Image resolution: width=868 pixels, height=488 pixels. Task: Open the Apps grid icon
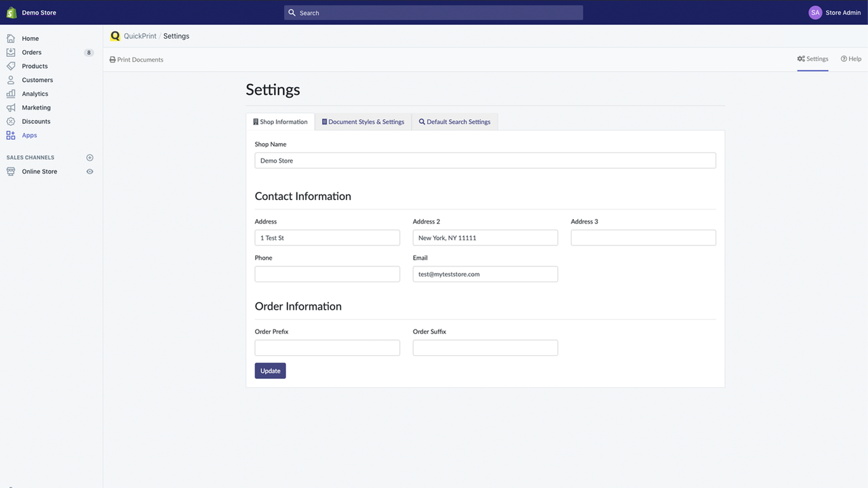coord(10,135)
